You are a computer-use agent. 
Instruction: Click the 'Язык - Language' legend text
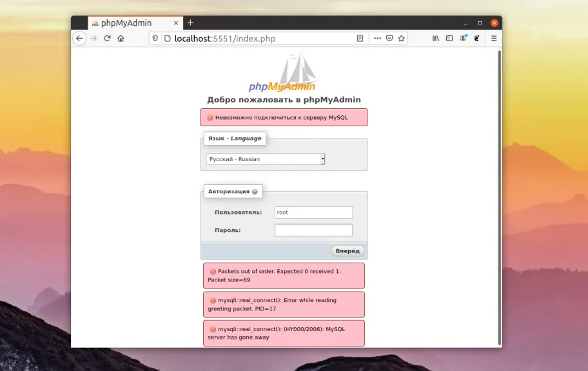(x=235, y=138)
